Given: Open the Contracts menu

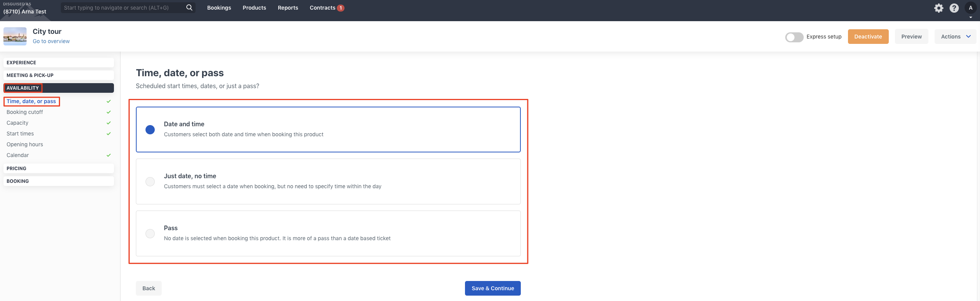Looking at the screenshot, I should 322,8.
